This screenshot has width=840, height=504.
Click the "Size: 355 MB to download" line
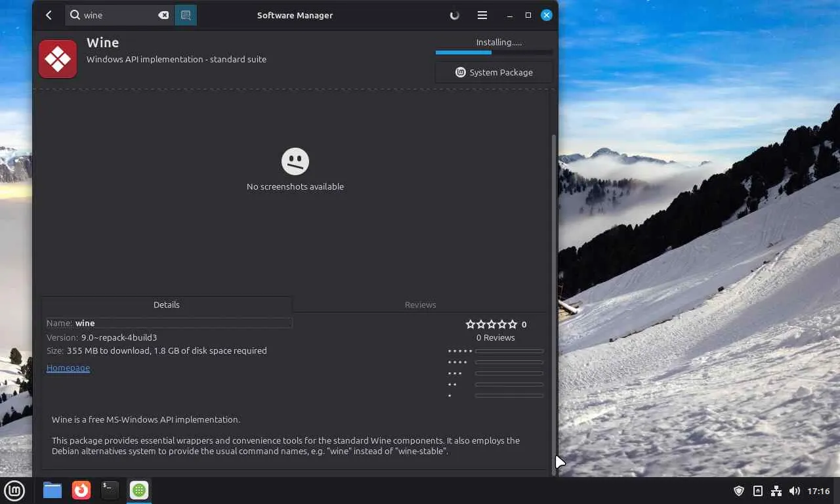pyautogui.click(x=157, y=350)
